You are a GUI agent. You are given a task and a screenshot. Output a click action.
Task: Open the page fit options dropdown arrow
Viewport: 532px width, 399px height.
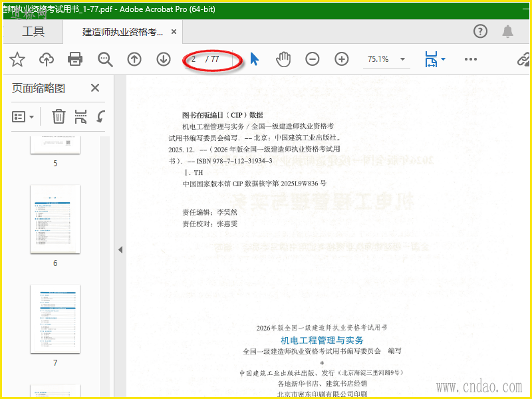(443, 59)
